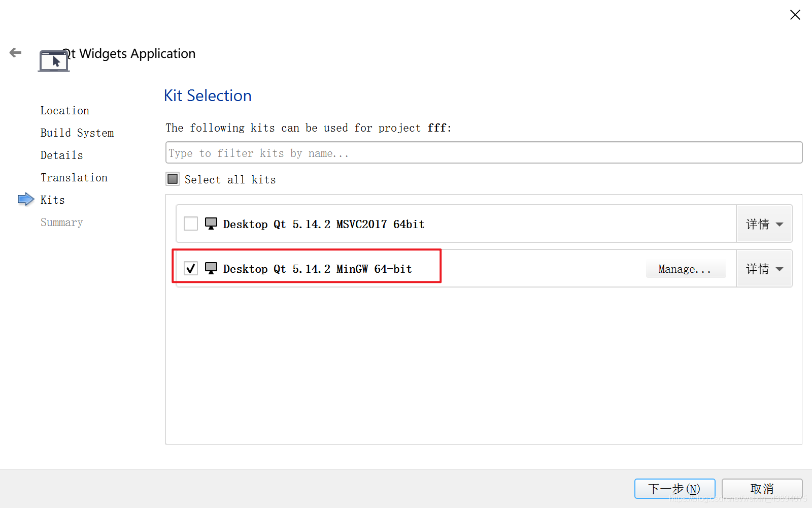Viewport: 812px width, 508px height.
Task: Expand 详情 for the MSVC2017 kit
Action: pos(764,224)
